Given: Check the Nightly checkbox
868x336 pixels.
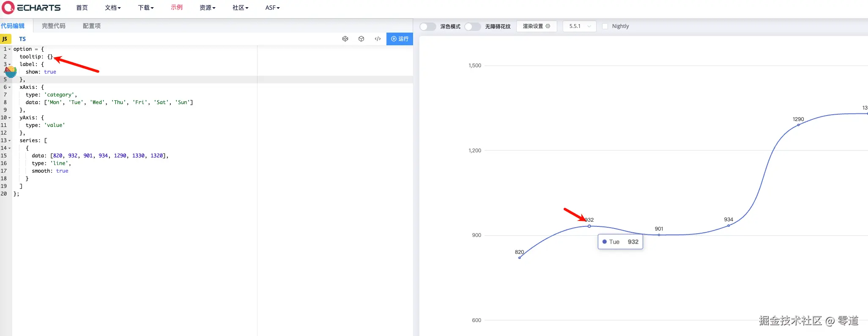Looking at the screenshot, I should [x=605, y=26].
